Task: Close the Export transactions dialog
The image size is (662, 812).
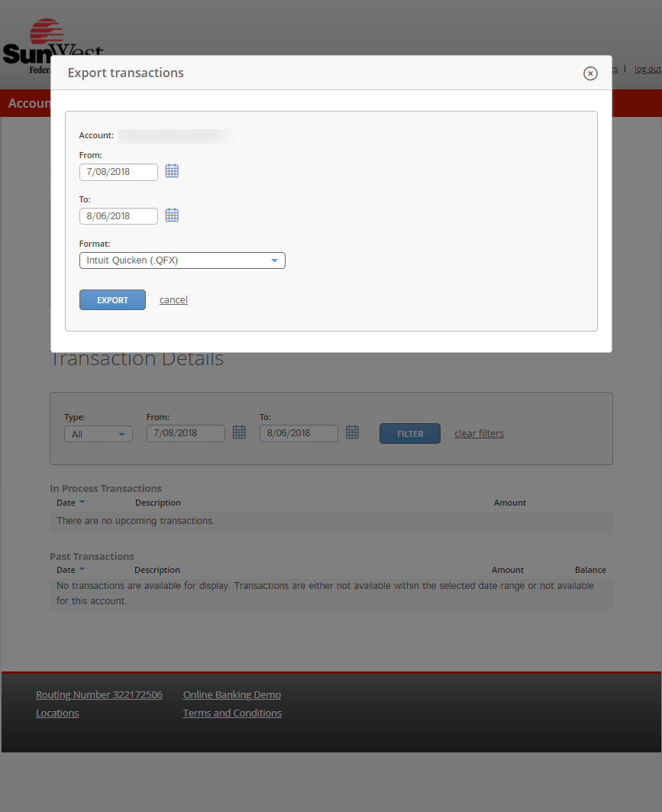Action: (589, 73)
